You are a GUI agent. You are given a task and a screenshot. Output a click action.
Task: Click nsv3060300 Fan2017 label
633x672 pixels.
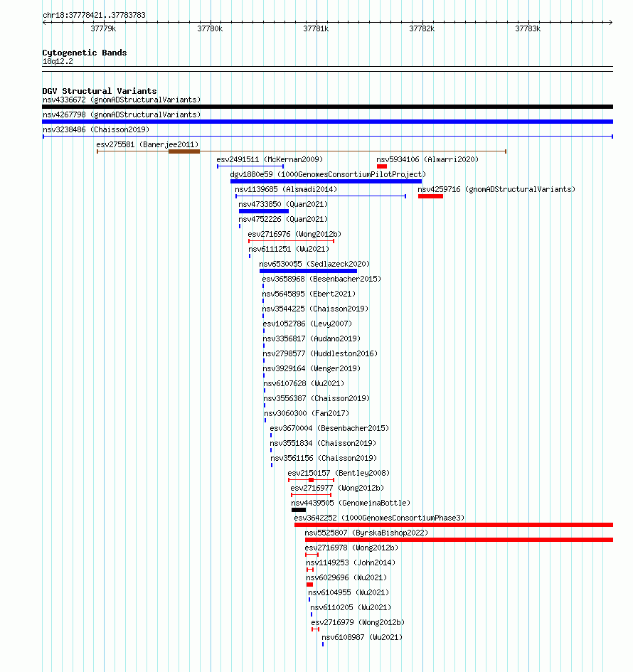click(x=307, y=414)
